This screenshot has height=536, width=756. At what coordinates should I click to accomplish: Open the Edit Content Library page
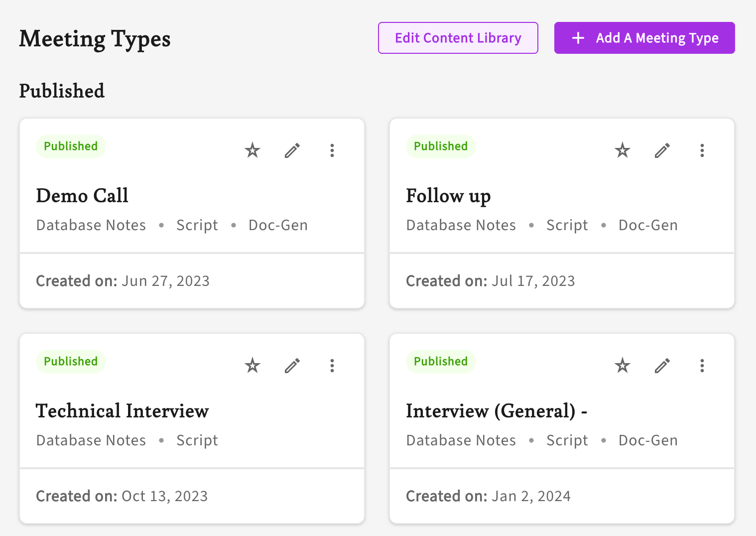458,37
